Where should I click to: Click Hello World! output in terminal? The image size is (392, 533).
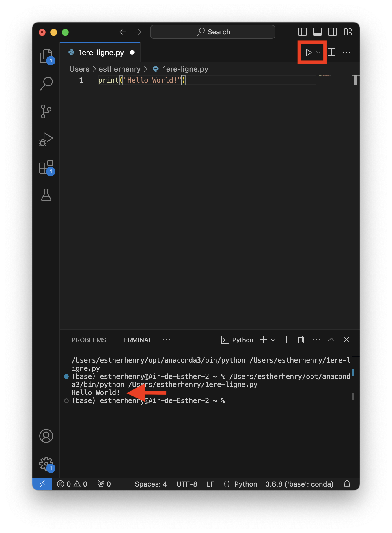pyautogui.click(x=96, y=393)
